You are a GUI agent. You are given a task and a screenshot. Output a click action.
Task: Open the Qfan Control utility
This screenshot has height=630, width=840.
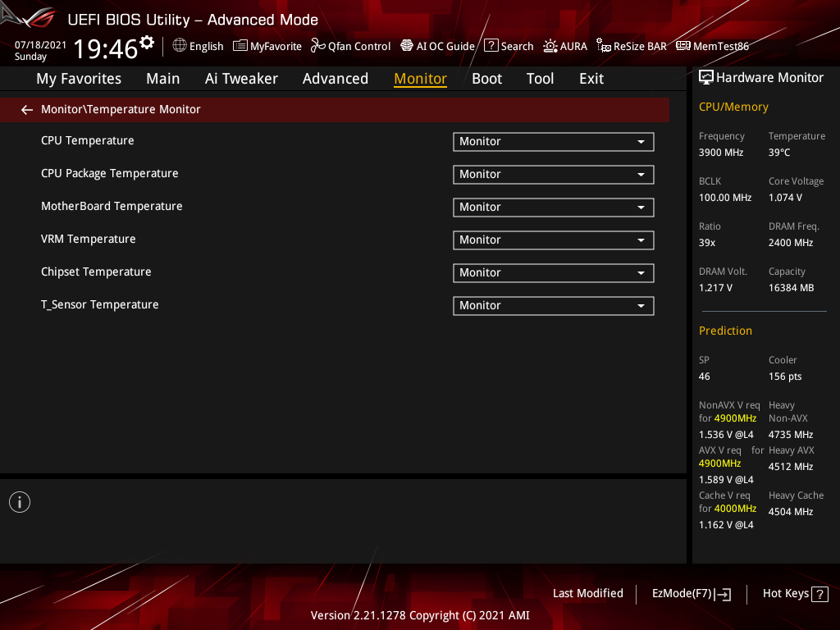tap(350, 46)
